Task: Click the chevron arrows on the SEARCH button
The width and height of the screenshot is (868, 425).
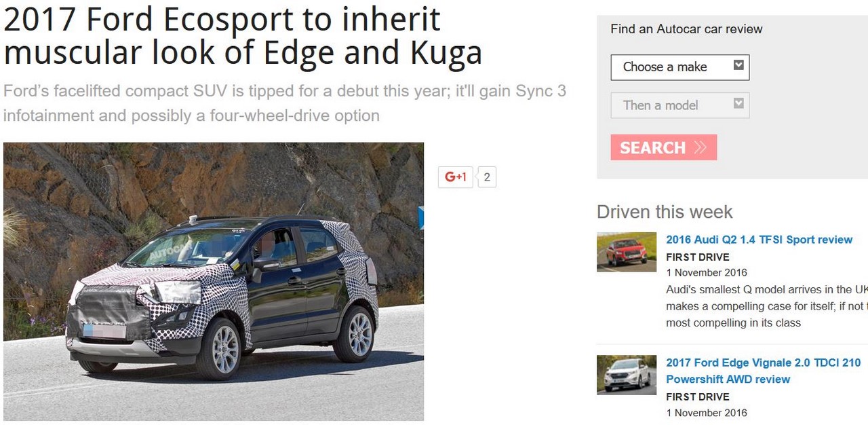Action: (701, 147)
